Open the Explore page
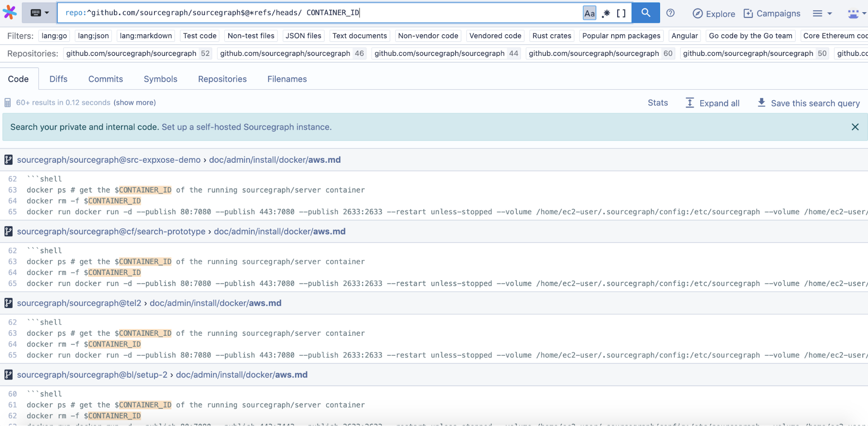Screen dimensions: 868x426 point(713,13)
